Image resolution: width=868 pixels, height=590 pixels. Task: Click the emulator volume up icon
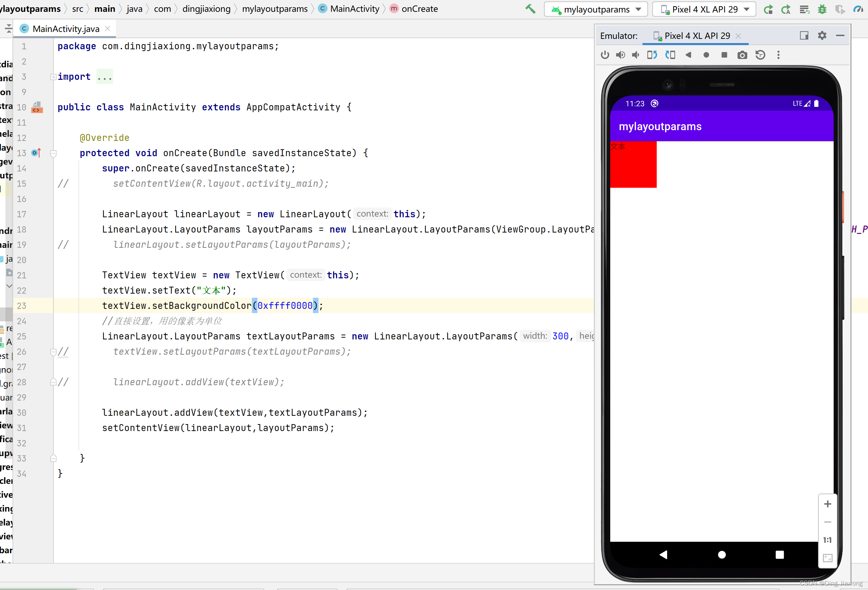(620, 55)
